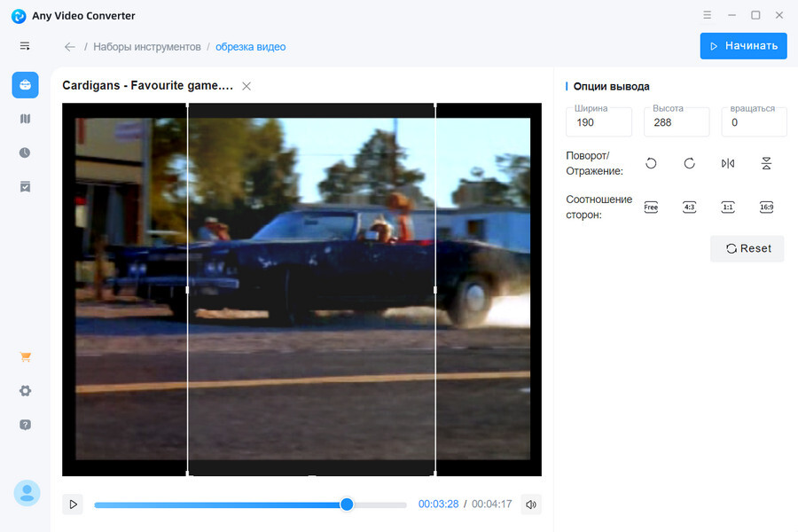The image size is (798, 532).
Task: Open the checkmark tasks sidebar icon
Action: point(25,187)
